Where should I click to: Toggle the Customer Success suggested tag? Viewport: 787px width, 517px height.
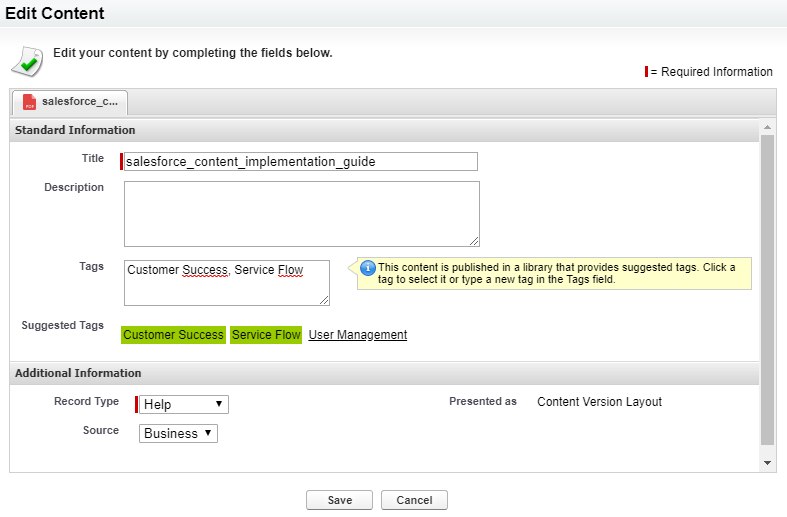pyautogui.click(x=173, y=335)
